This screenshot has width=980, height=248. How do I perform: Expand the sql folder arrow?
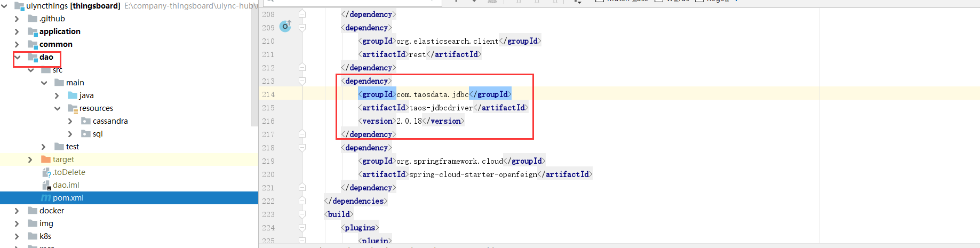(x=70, y=134)
